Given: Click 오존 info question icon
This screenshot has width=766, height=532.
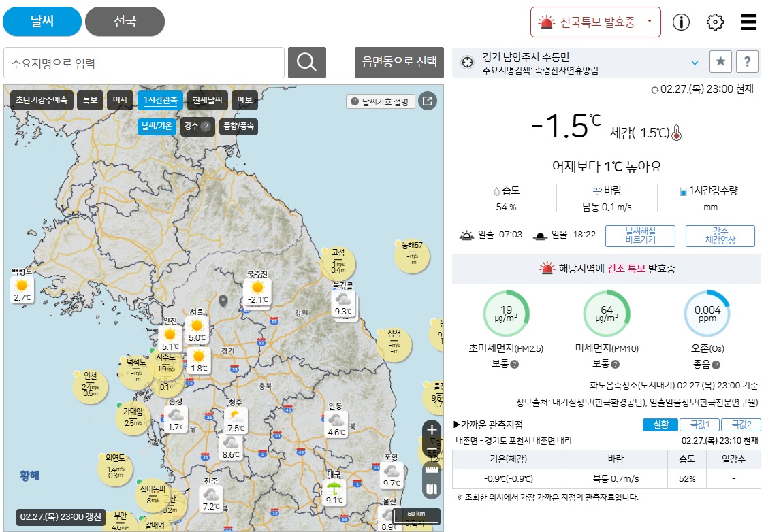Looking at the screenshot, I should tap(716, 365).
